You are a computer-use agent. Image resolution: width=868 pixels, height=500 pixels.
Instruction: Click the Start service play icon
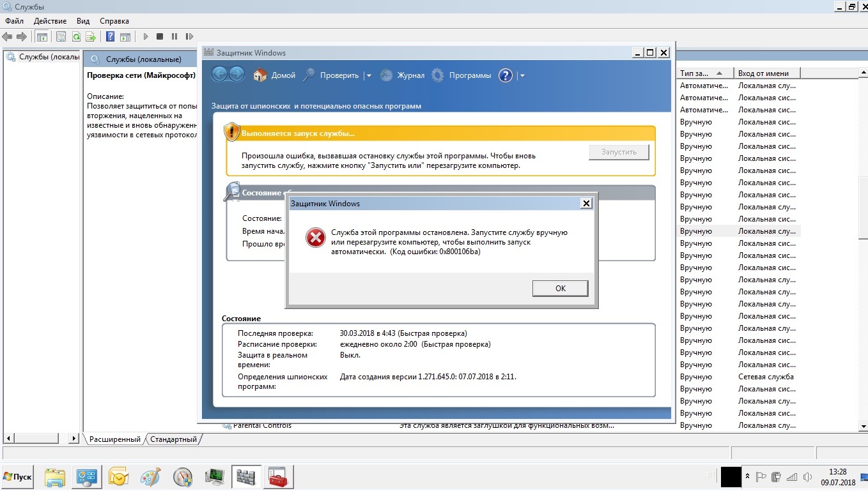[146, 36]
